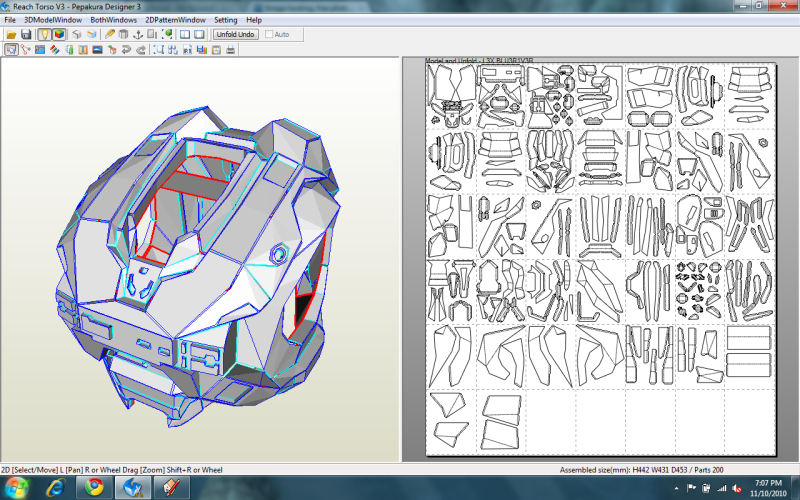The width and height of the screenshot is (800, 500).
Task: Save the file with floppy disk icon
Action: [26, 35]
